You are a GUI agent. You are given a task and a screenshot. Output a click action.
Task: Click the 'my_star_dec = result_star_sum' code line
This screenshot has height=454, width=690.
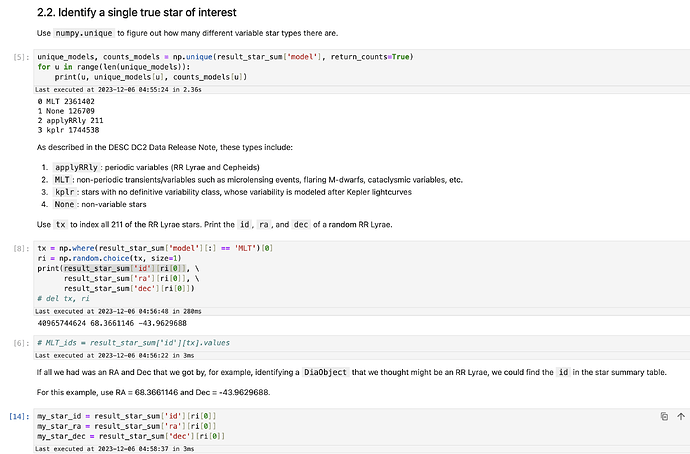click(x=131, y=436)
